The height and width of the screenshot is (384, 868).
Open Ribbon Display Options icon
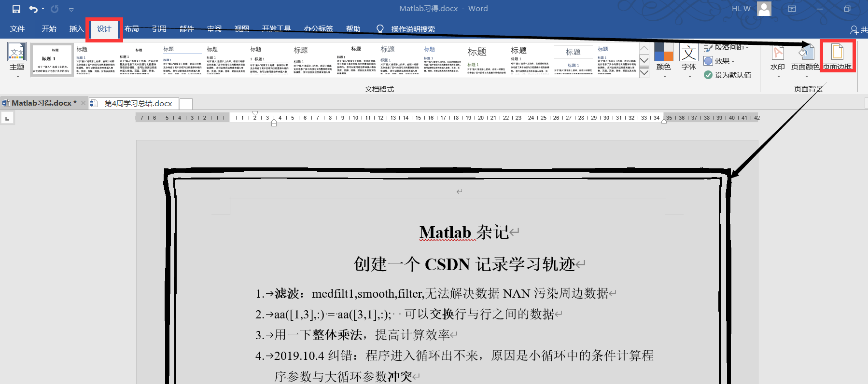pyautogui.click(x=792, y=9)
